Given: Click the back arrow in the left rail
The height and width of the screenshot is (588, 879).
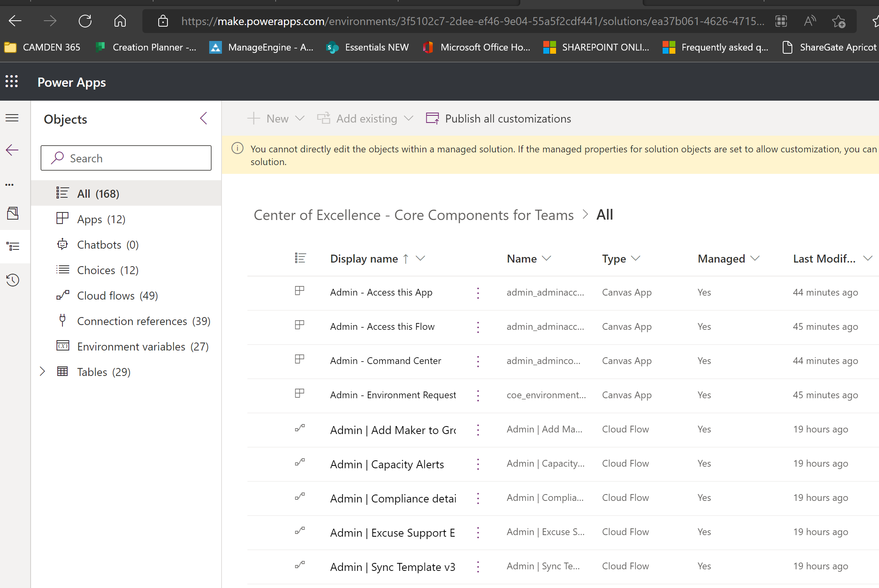Looking at the screenshot, I should click(12, 150).
